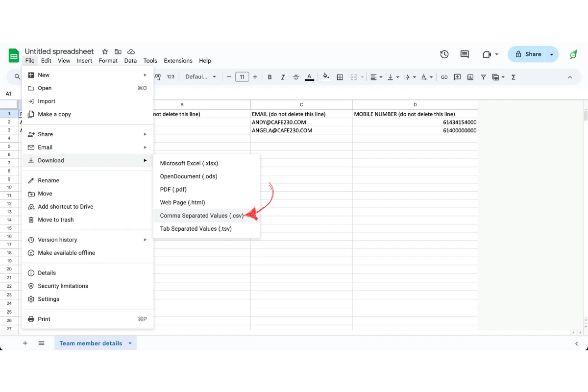Viewport: 588px width, 392px height.
Task: Open the borders tool
Action: tap(340, 77)
